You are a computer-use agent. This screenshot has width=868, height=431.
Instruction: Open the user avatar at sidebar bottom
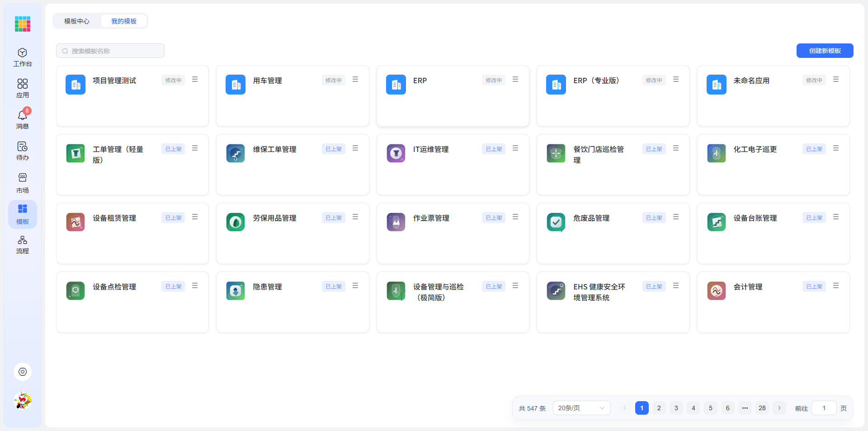23,401
